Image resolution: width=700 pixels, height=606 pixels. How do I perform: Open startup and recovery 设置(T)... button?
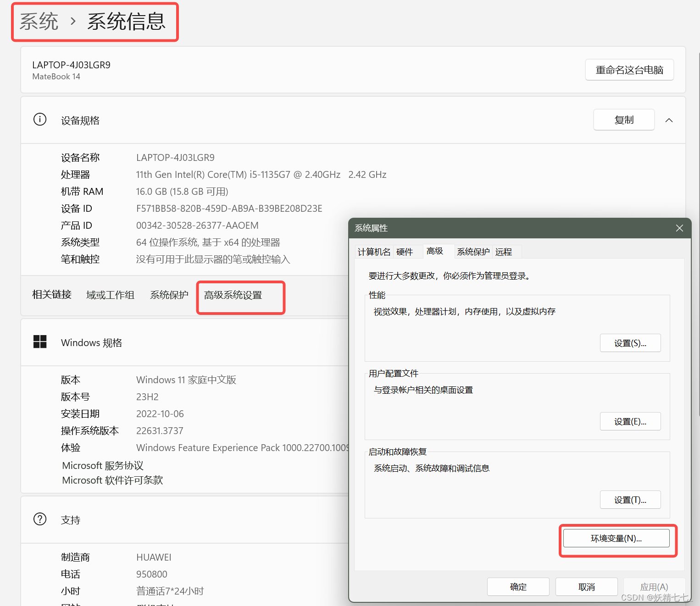[630, 500]
